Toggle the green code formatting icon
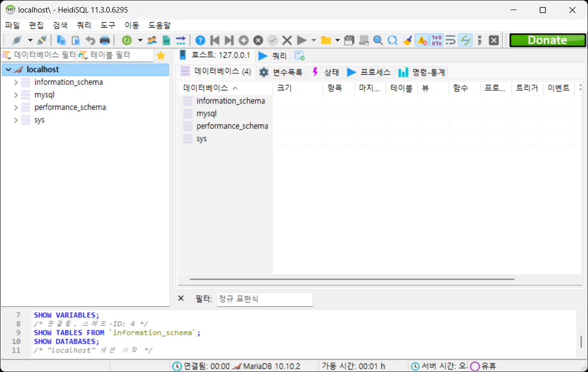 point(465,40)
